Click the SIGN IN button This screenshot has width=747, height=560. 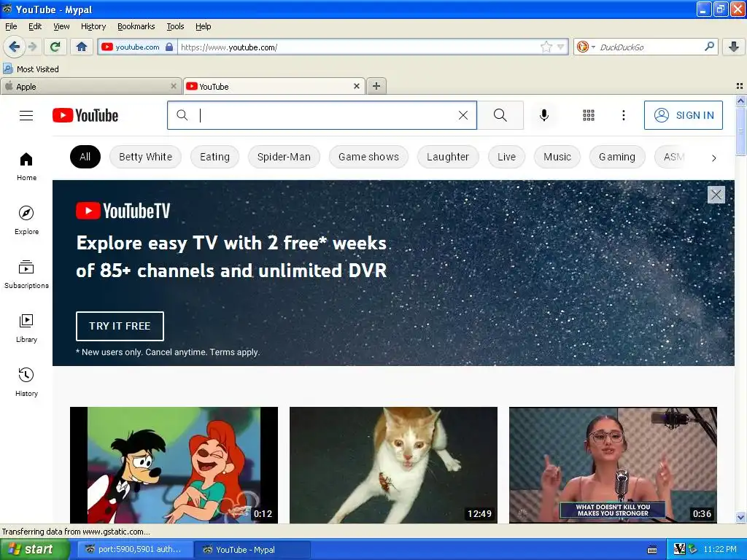(684, 115)
